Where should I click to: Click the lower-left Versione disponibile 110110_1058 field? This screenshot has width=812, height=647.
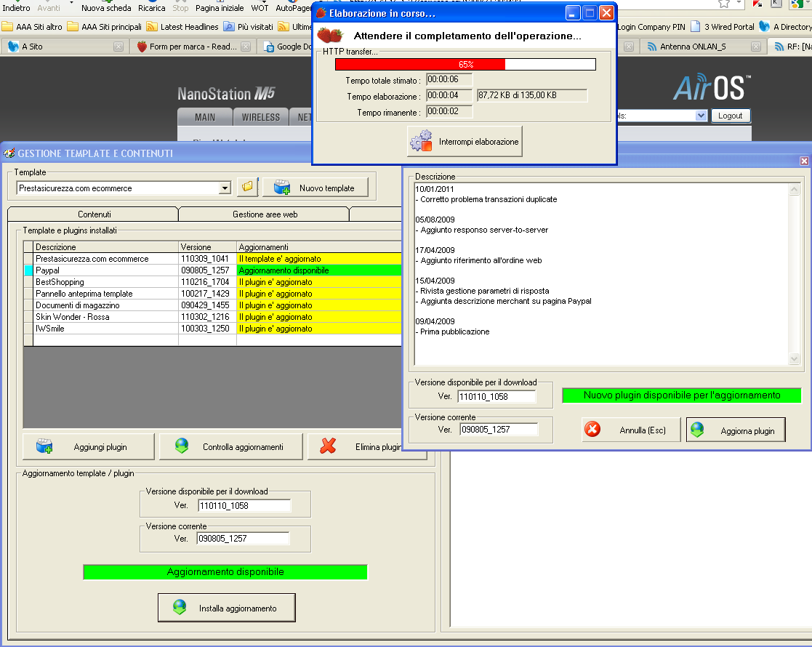pos(244,505)
